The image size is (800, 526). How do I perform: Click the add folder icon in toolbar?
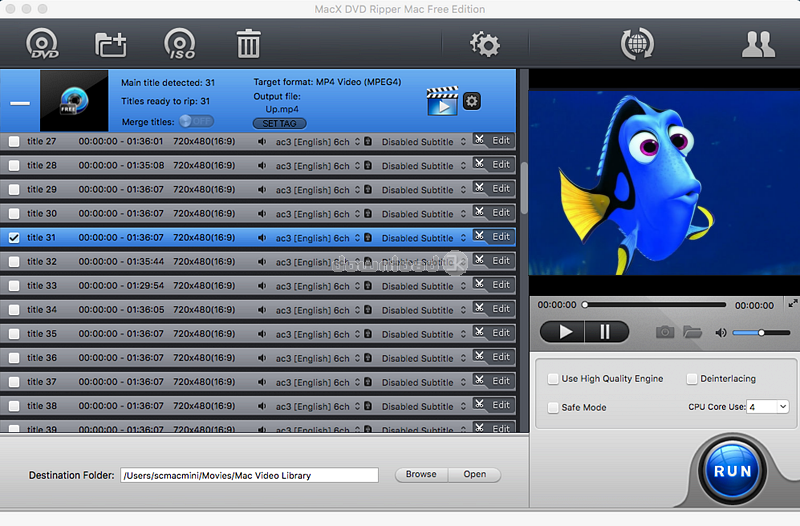coord(110,44)
